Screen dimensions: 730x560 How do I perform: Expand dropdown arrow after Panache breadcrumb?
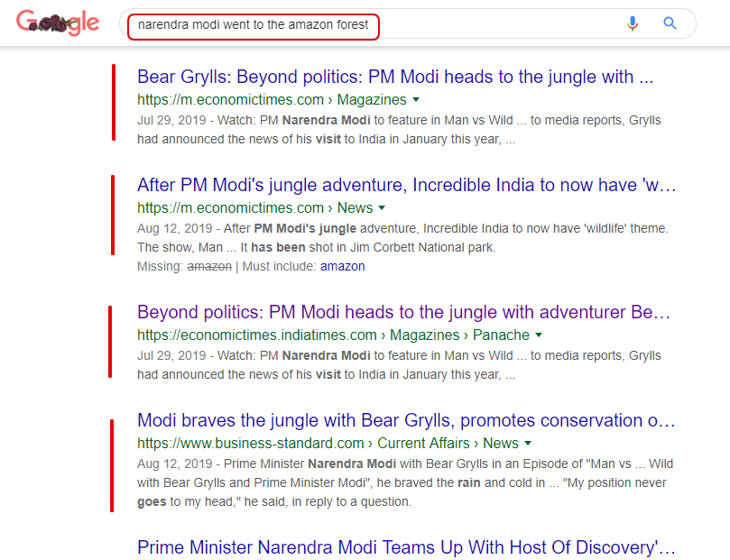[x=539, y=335]
